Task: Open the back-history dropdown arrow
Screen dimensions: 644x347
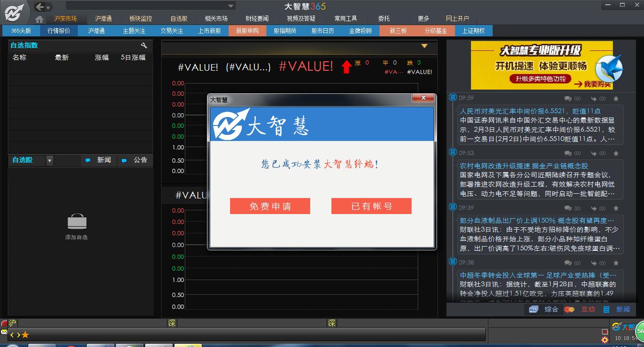Action: coord(49,7)
